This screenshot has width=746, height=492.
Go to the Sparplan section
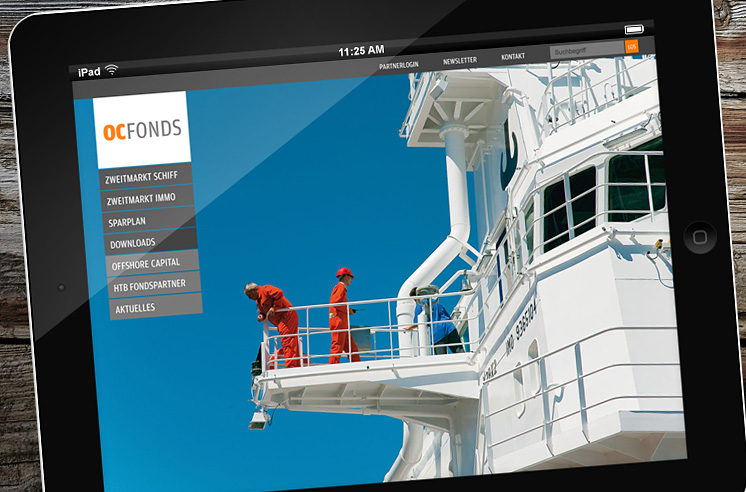pyautogui.click(x=149, y=221)
